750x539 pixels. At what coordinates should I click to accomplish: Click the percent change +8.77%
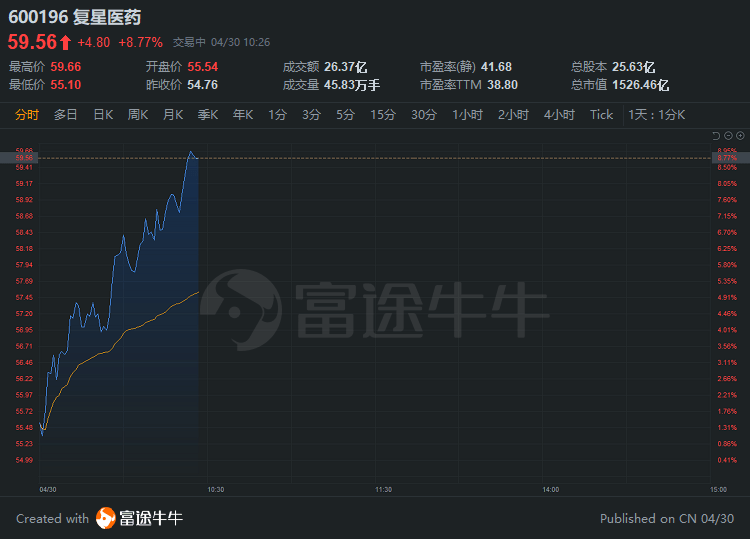(x=141, y=43)
